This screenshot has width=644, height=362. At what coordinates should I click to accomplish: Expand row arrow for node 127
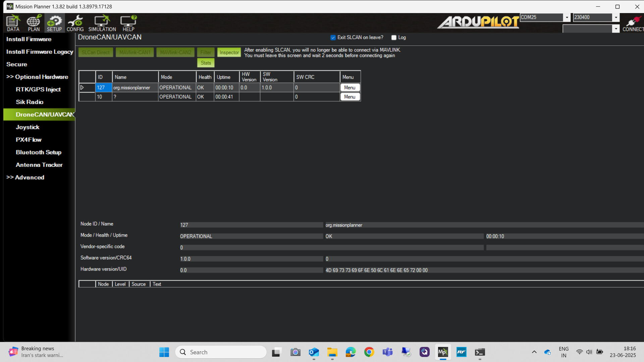coord(82,87)
